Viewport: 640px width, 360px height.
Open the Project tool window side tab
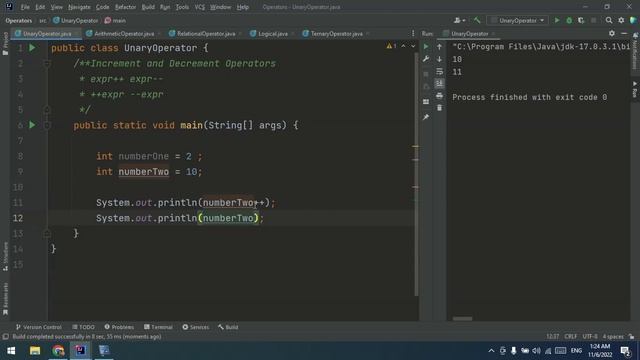pos(5,43)
